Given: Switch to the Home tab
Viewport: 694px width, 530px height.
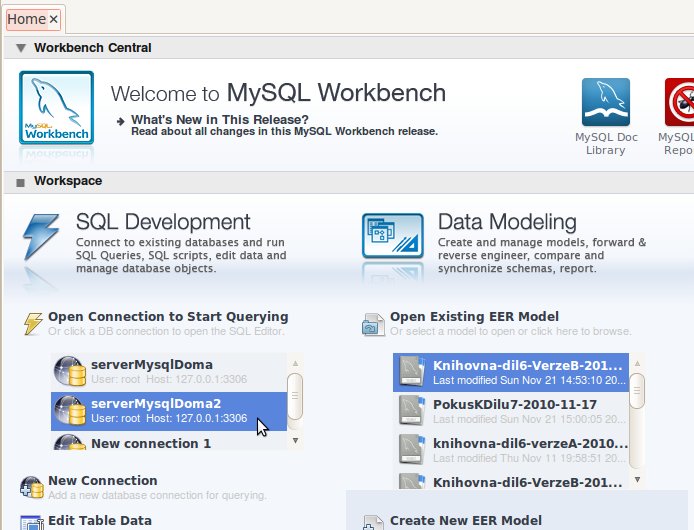Looking at the screenshot, I should pos(27,19).
